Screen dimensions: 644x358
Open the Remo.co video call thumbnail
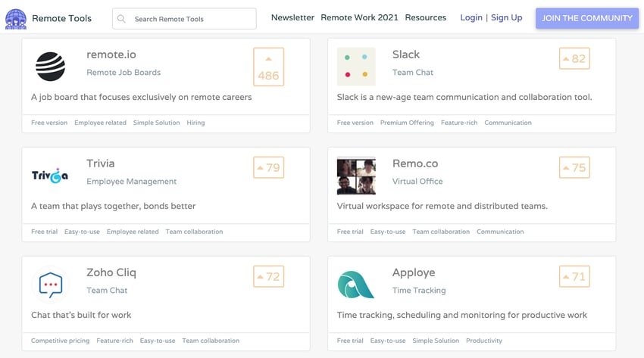coord(356,176)
